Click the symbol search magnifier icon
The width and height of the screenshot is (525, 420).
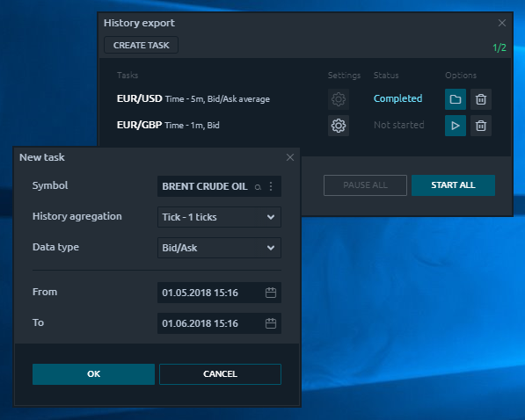click(x=258, y=187)
